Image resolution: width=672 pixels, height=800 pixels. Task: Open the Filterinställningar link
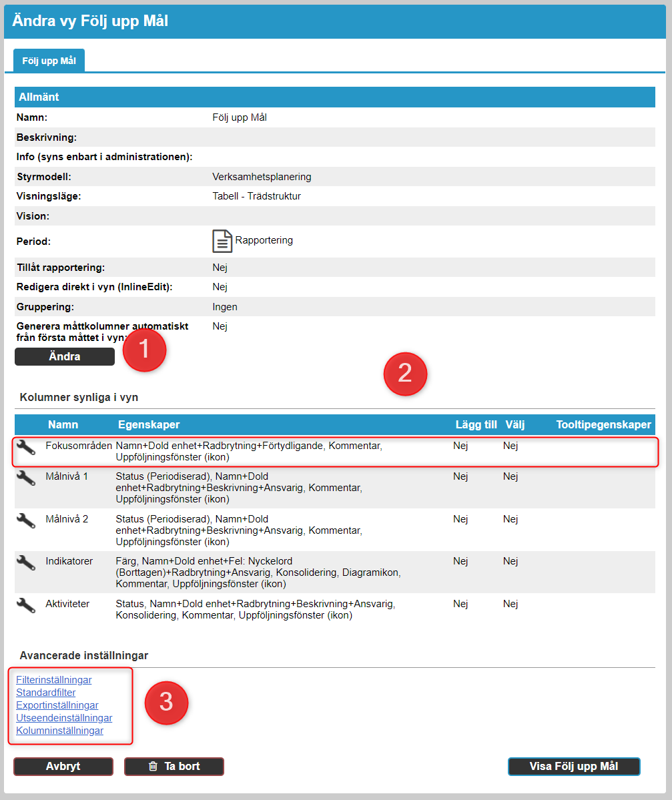(x=54, y=680)
